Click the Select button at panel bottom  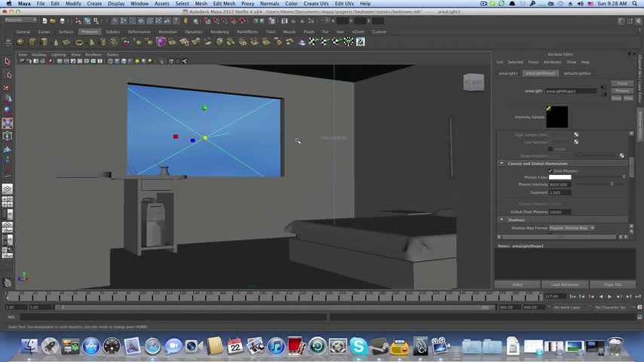517,284
